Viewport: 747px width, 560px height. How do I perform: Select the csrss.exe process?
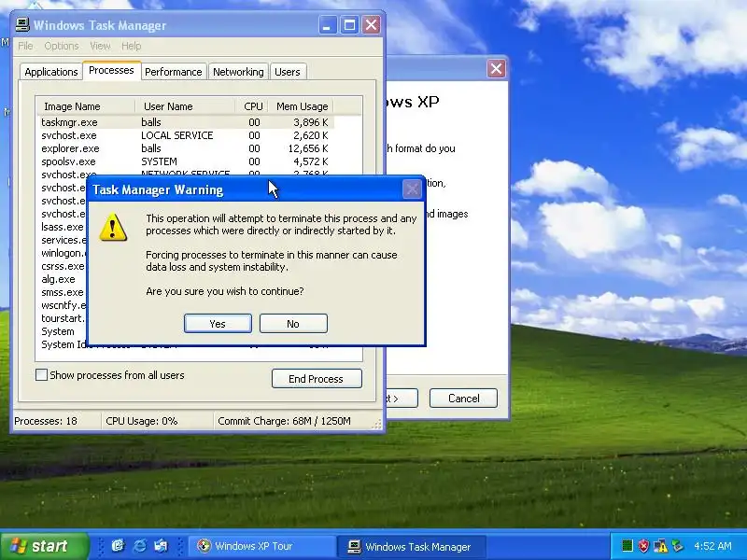pyautogui.click(x=63, y=266)
